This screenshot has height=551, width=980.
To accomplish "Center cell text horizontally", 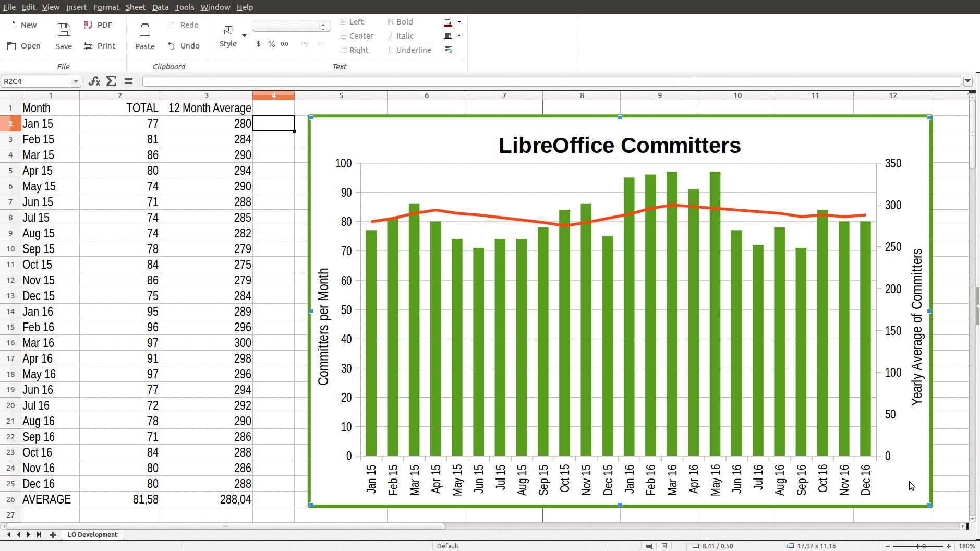I will pyautogui.click(x=357, y=36).
